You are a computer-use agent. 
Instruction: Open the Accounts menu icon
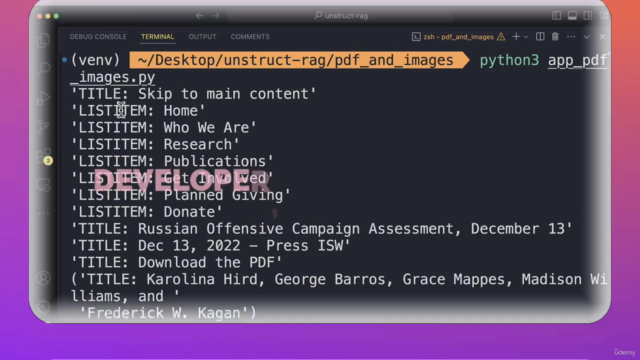click(44, 278)
